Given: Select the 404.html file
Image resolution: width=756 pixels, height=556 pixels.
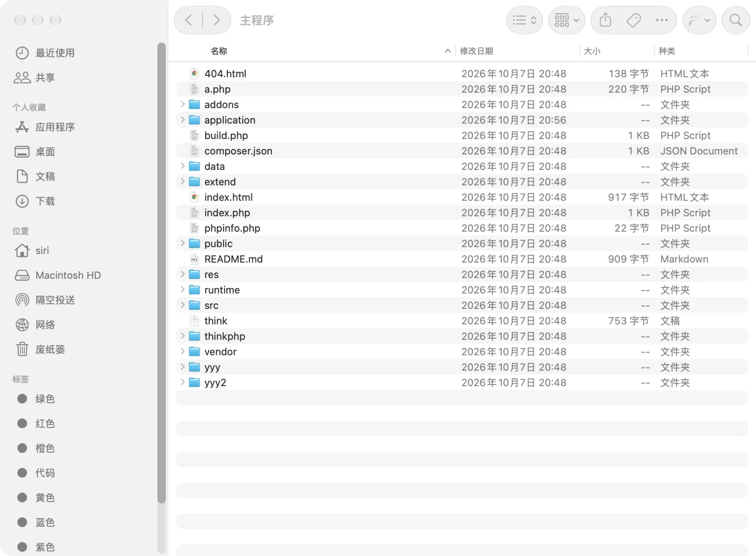Looking at the screenshot, I should coord(461,73).
